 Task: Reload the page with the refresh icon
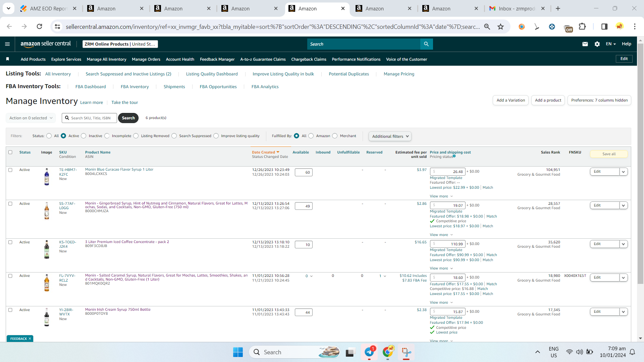[x=39, y=26]
